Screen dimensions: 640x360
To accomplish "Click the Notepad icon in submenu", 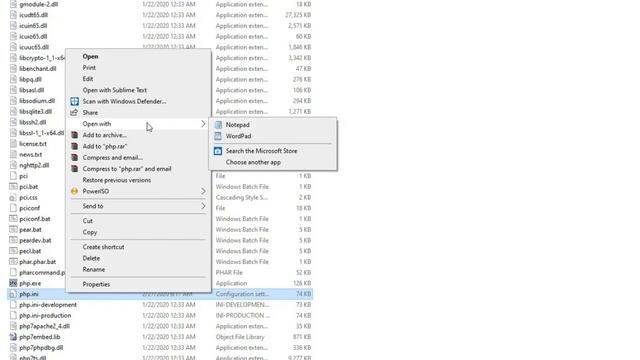I will pyautogui.click(x=218, y=125).
